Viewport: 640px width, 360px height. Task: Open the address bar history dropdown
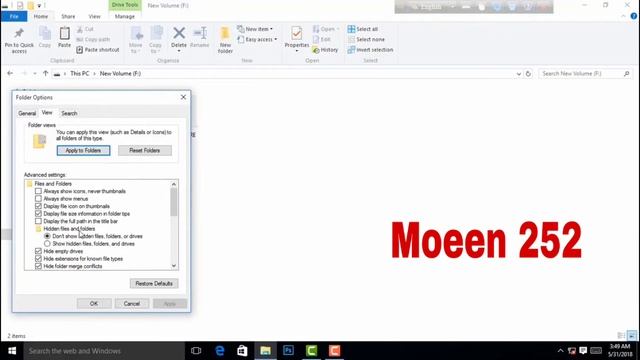[519, 74]
